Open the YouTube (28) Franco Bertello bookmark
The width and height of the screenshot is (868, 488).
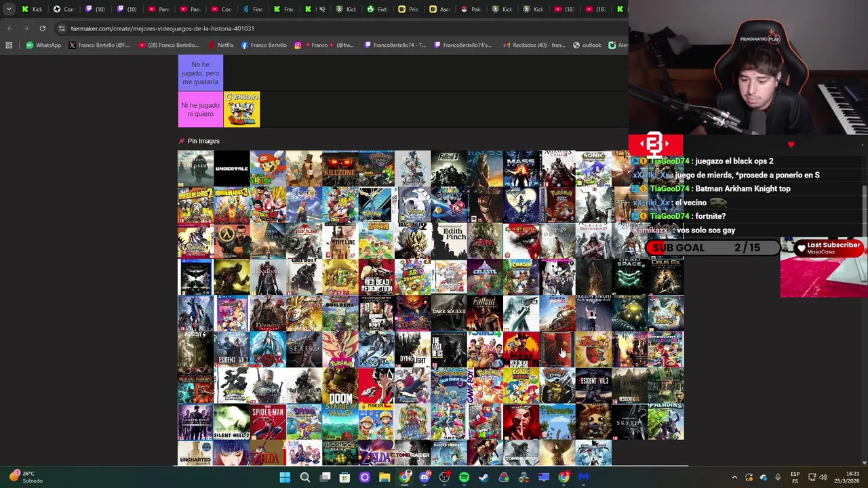169,45
